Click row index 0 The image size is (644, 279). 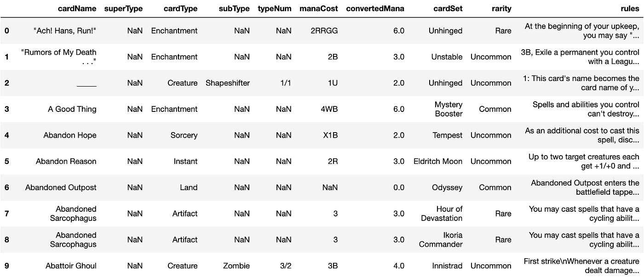click(7, 31)
